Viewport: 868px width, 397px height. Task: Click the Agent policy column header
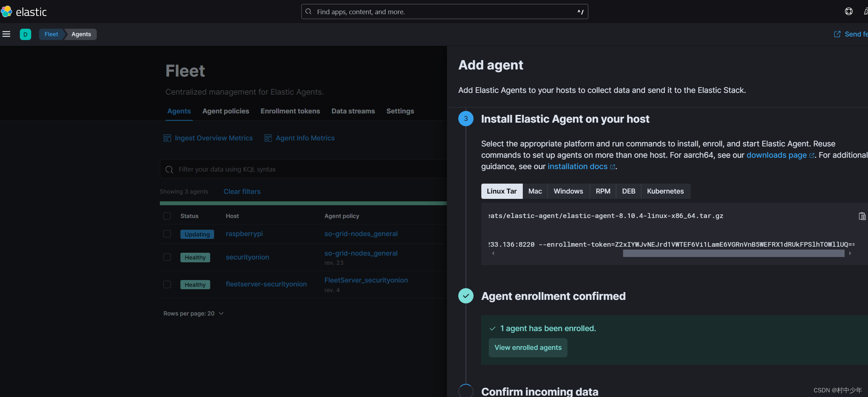tap(342, 216)
